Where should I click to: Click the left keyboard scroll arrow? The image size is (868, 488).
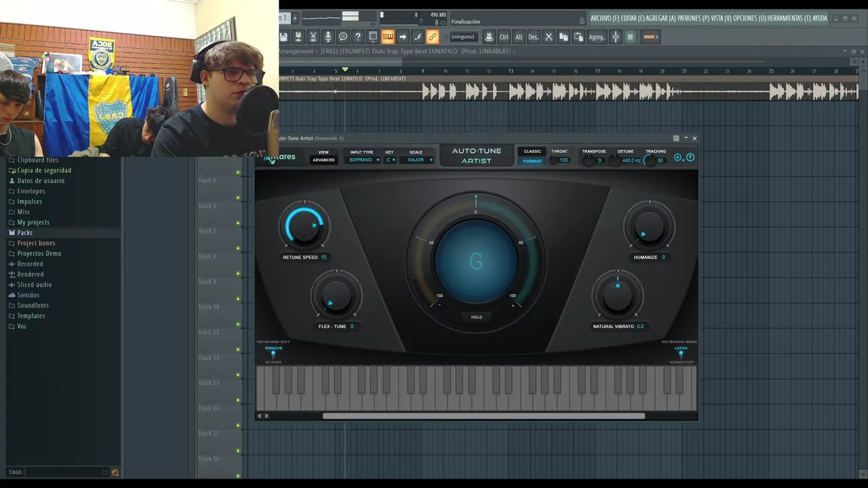pos(259,416)
